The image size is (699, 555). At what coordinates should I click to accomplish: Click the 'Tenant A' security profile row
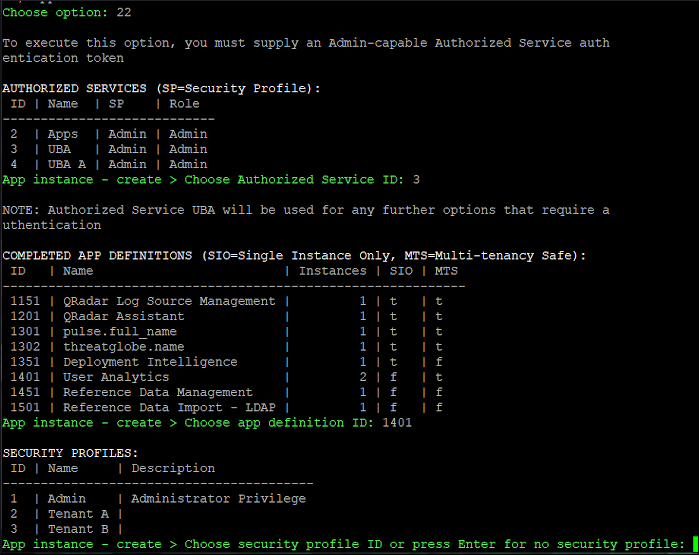(66, 514)
